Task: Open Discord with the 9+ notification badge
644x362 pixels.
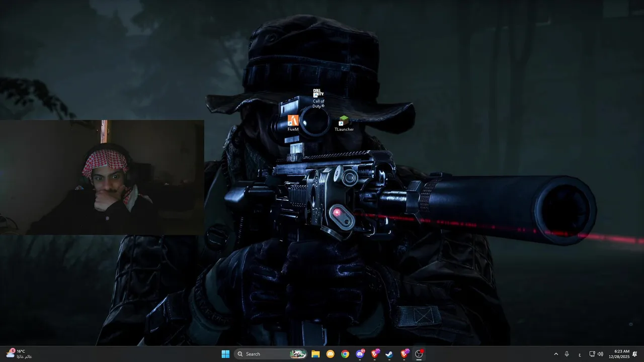Action: pos(360,354)
